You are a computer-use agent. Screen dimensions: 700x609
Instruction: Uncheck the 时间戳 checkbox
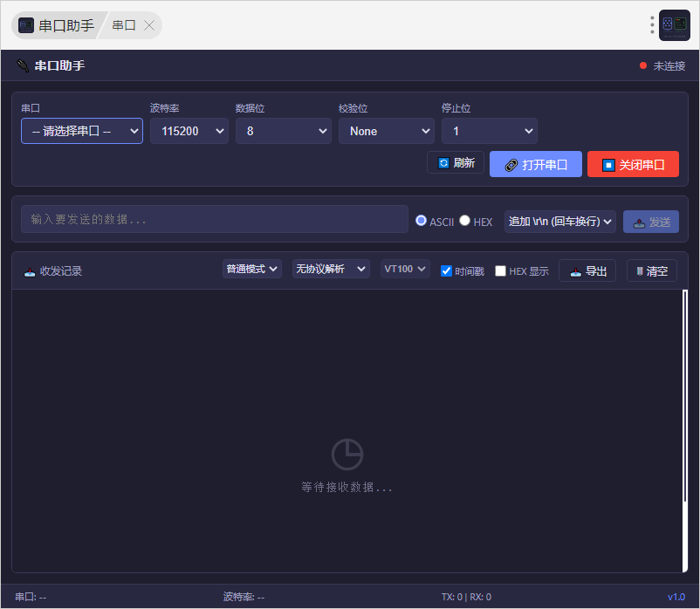tap(446, 270)
